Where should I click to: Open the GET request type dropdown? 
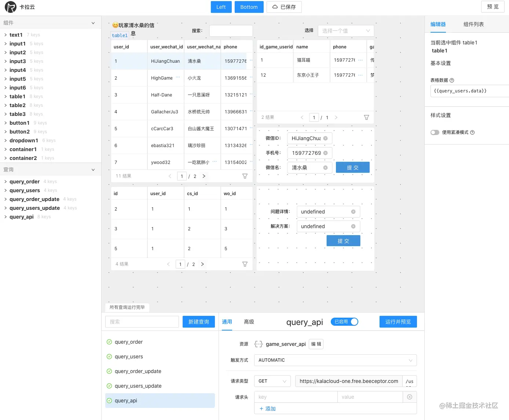(272, 381)
